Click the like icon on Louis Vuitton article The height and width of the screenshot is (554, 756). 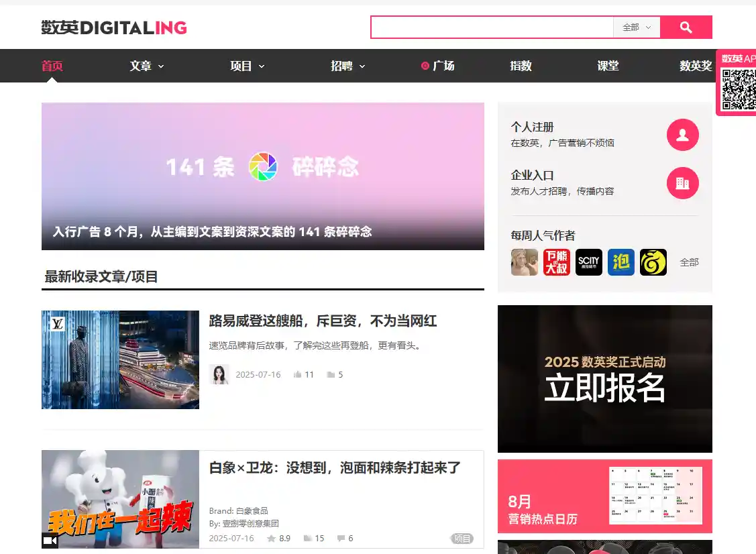(x=297, y=375)
